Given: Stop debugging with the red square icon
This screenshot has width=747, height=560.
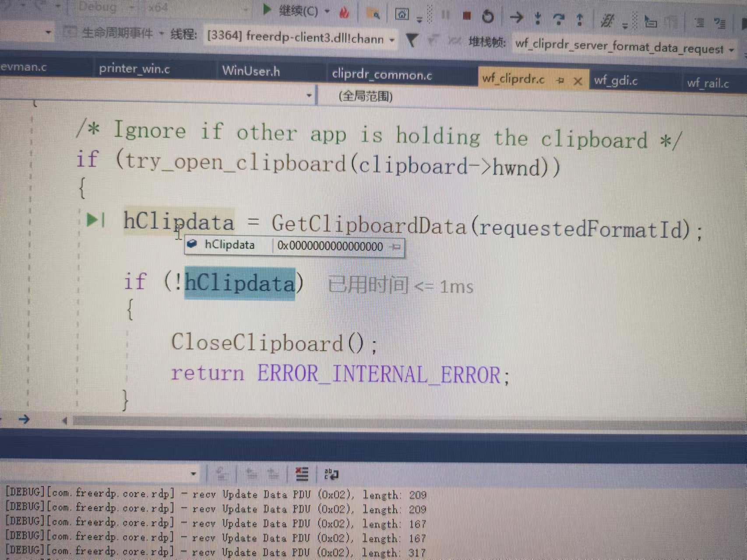Looking at the screenshot, I should click(x=467, y=16).
